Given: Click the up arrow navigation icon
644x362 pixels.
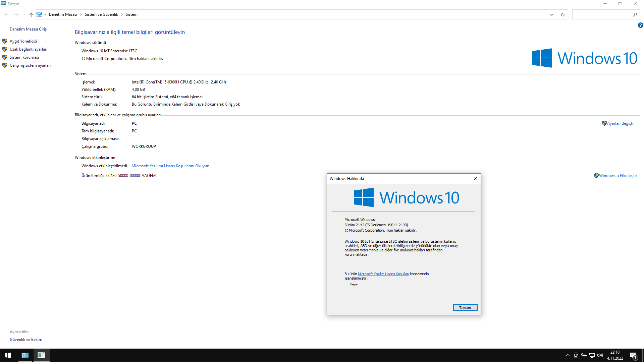Looking at the screenshot, I should 31,14.
